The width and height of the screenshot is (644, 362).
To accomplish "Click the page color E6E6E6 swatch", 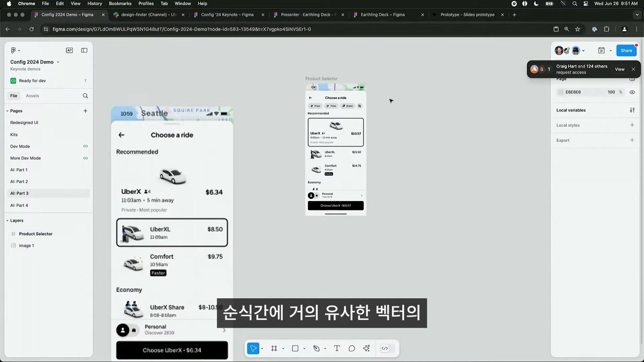I will point(561,92).
